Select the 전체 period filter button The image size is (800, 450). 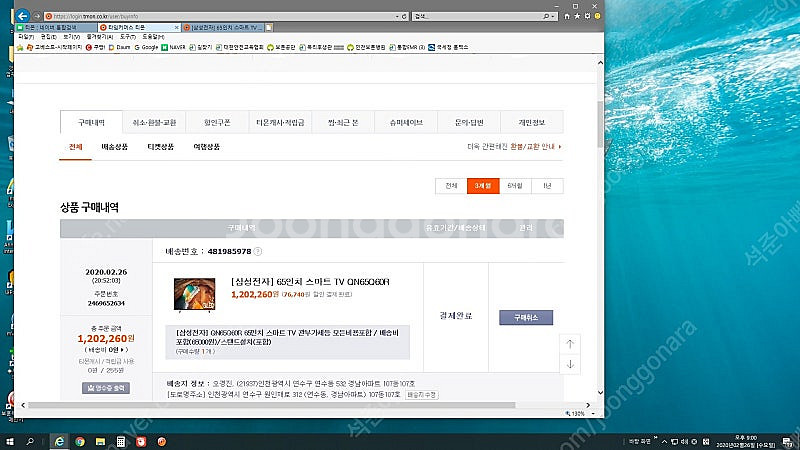(451, 186)
